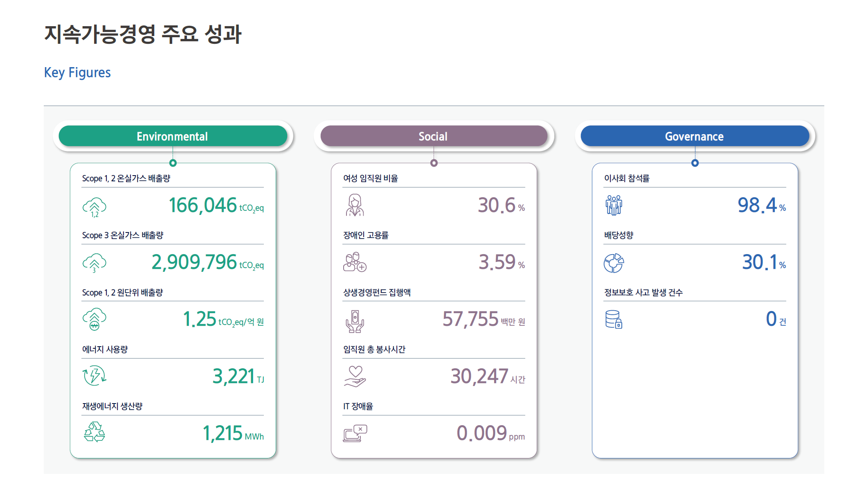868x494 pixels.
Task: Click the renewable energy recycle icon
Action: point(94,432)
